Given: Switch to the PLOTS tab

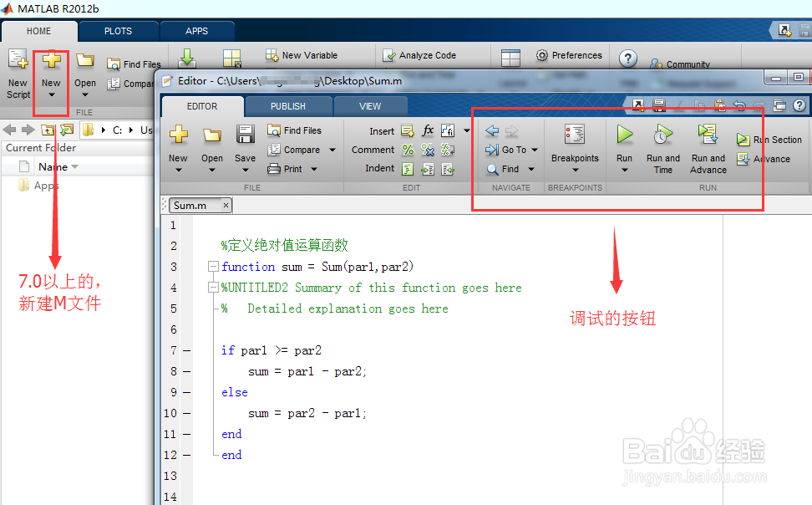Looking at the screenshot, I should [118, 31].
